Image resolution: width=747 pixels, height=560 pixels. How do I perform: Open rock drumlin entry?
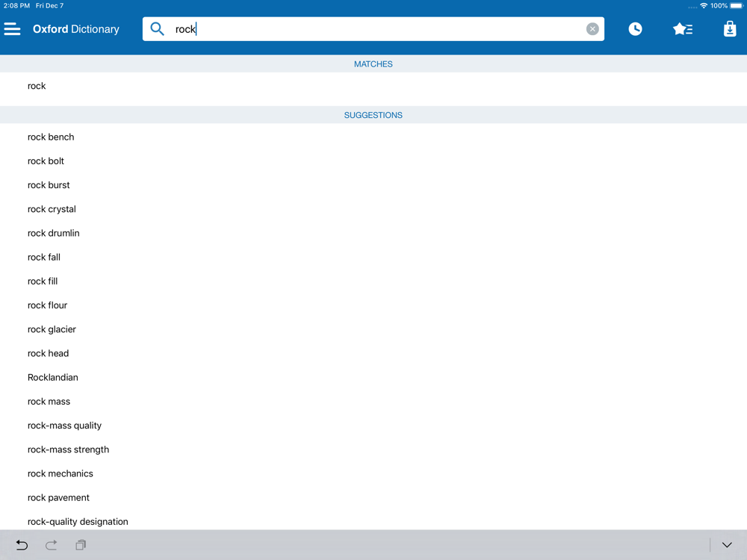point(373,233)
